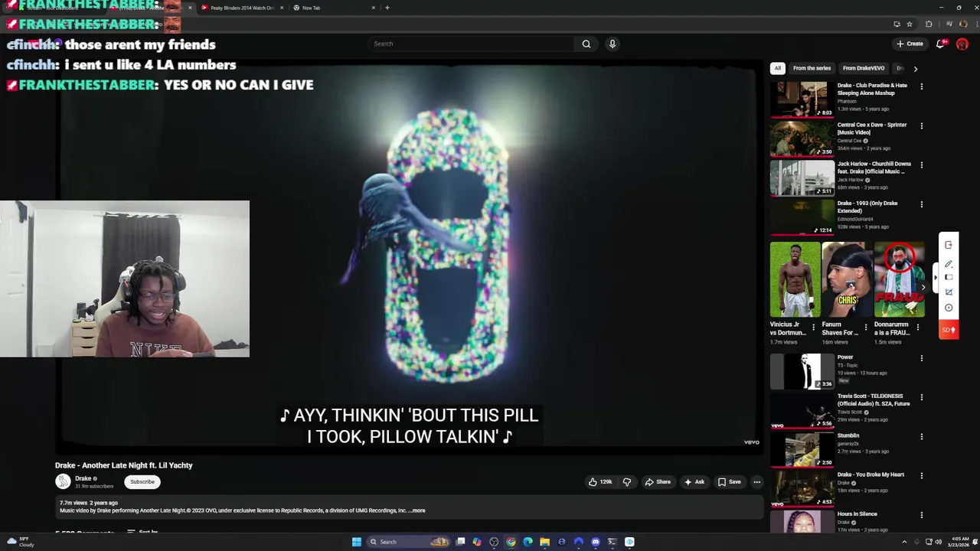Click the pencil tool in side overlay toolbar
980x551 pixels.
click(x=949, y=263)
